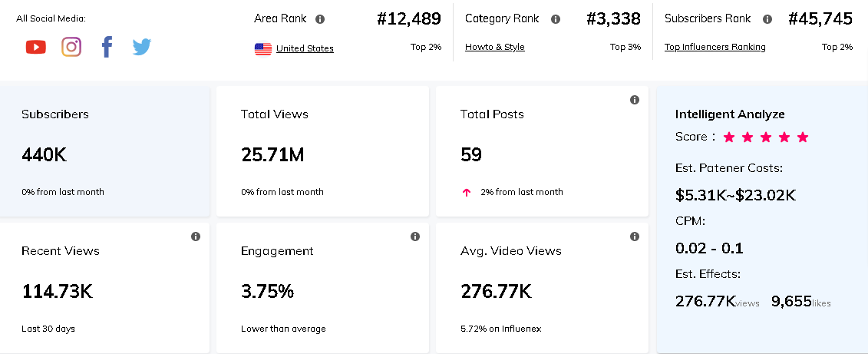Show info tooltip on Engagement card
The image size is (868, 354).
click(x=415, y=237)
